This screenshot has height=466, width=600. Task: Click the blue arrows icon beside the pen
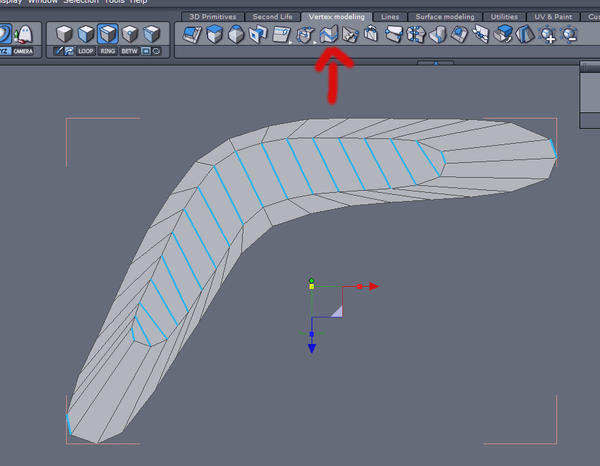coord(69,51)
